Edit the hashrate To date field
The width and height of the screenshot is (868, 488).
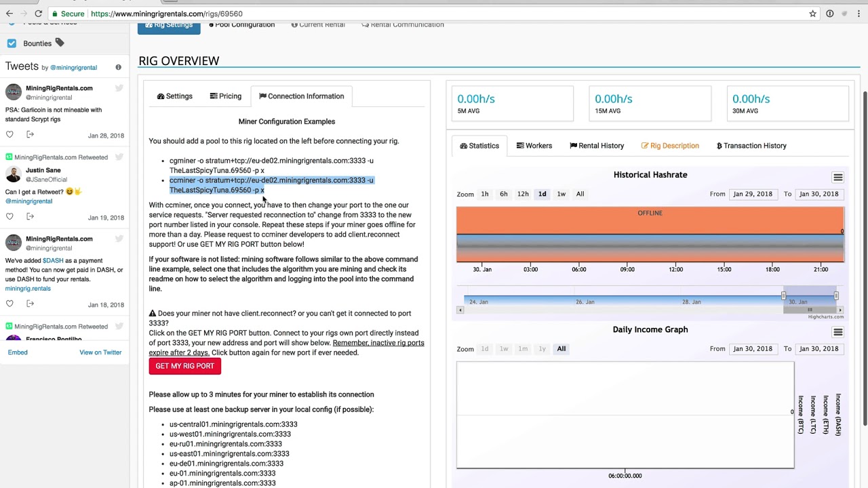[x=818, y=194]
